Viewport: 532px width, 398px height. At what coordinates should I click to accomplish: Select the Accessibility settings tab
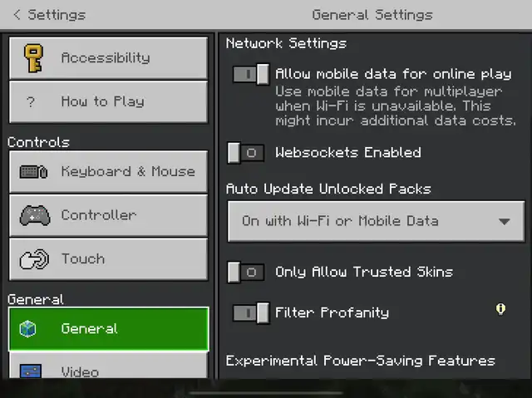pyautogui.click(x=108, y=58)
